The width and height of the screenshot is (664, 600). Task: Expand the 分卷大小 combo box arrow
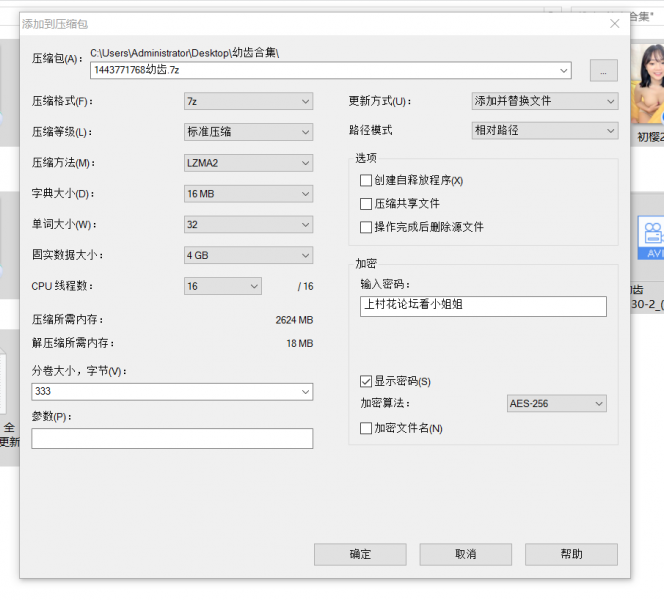pyautogui.click(x=304, y=392)
